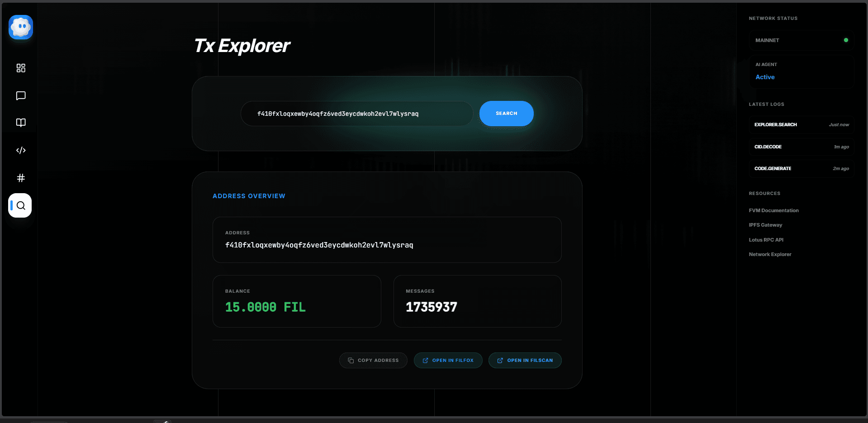Screen dimensions: 868x423
Task: Click the Latest Logs heading
Action: 766,105
